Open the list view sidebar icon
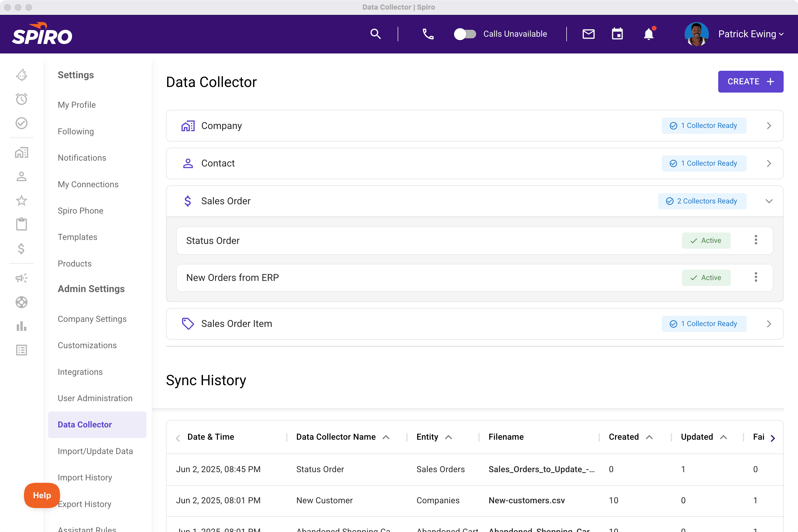 pos(21,350)
